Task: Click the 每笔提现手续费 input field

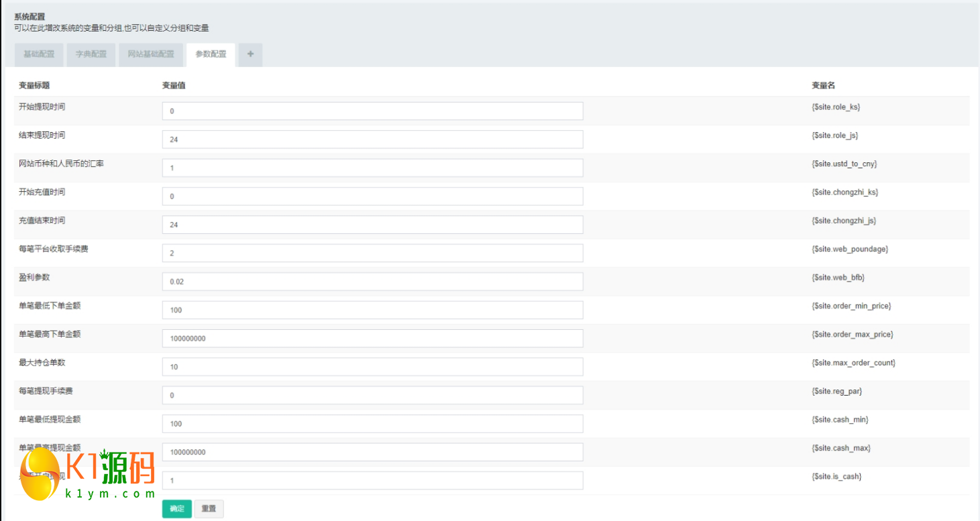Action: (372, 396)
